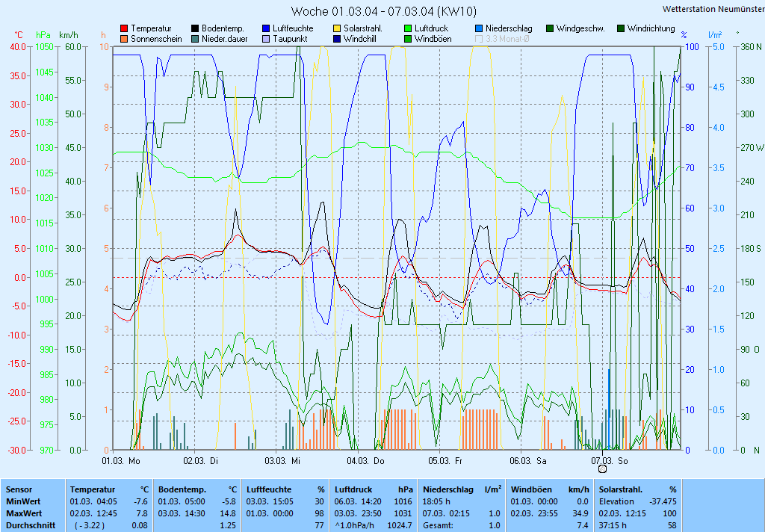Click the MaxWert row label

tap(25, 513)
